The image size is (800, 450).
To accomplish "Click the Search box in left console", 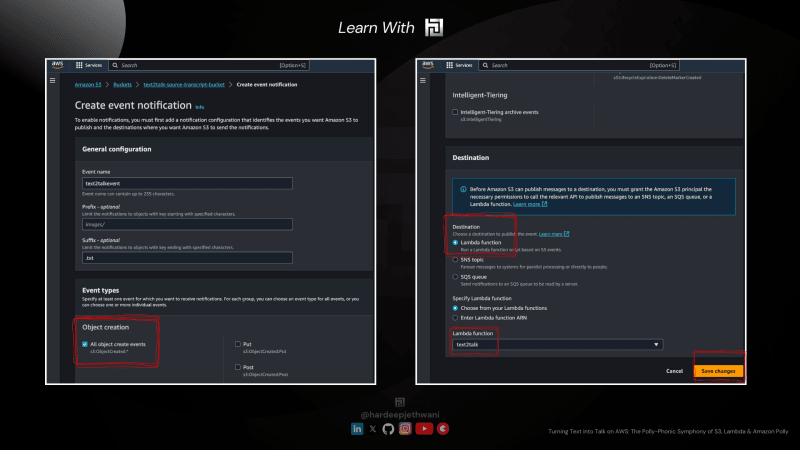I will point(208,65).
